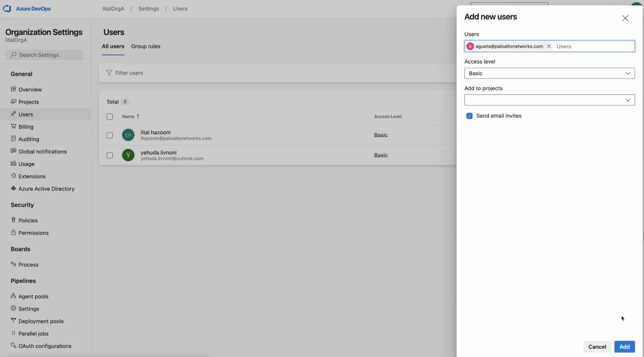Click the Policies icon under Security
Image resolution: width=644 pixels, height=357 pixels.
[13, 220]
